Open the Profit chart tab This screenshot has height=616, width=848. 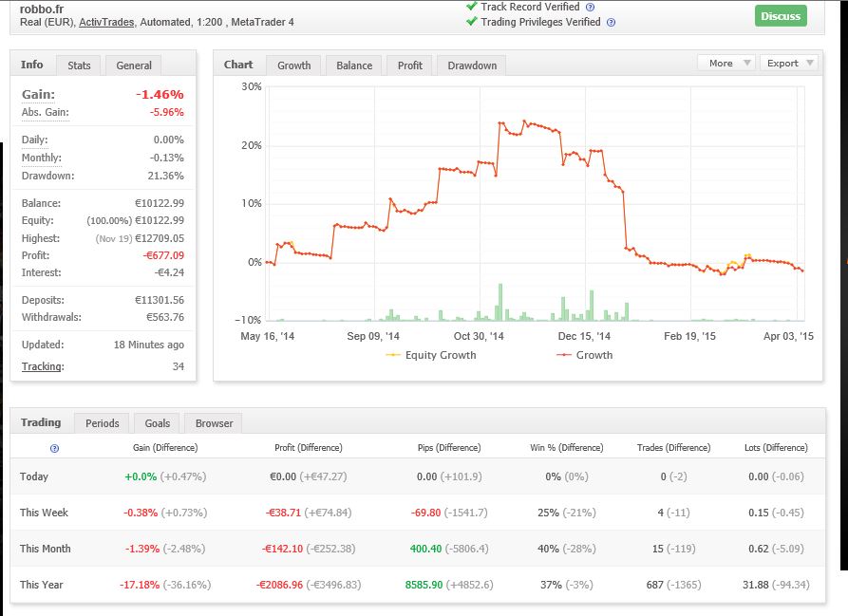pos(410,65)
